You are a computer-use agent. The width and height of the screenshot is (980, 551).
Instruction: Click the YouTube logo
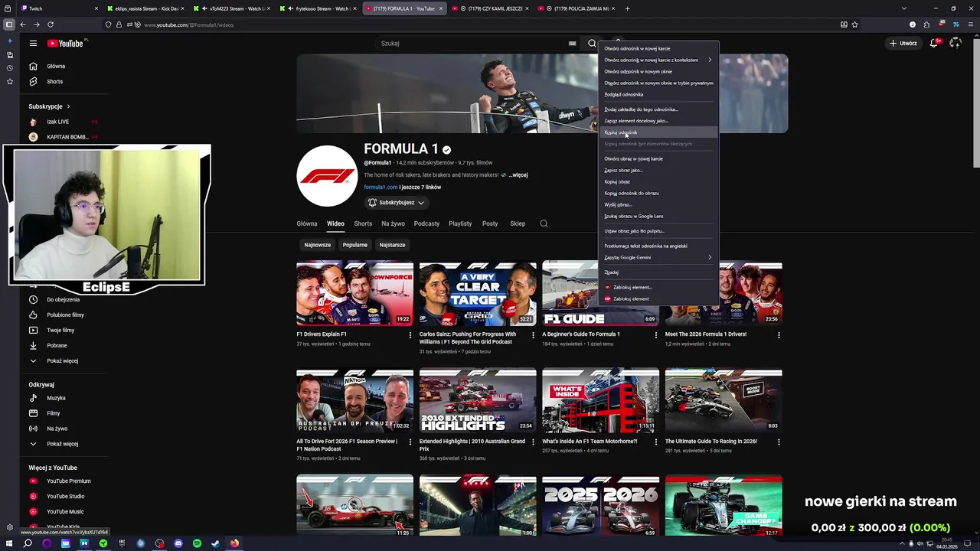click(64, 44)
